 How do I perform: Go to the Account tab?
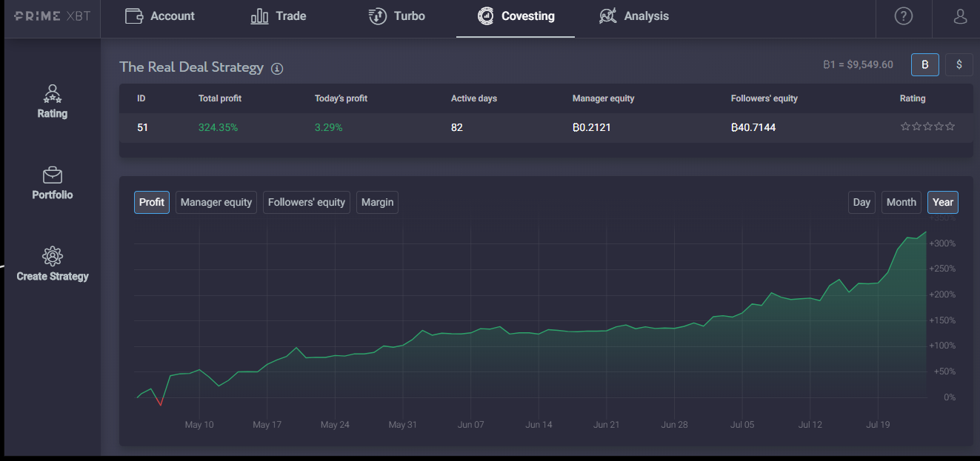pos(160,16)
